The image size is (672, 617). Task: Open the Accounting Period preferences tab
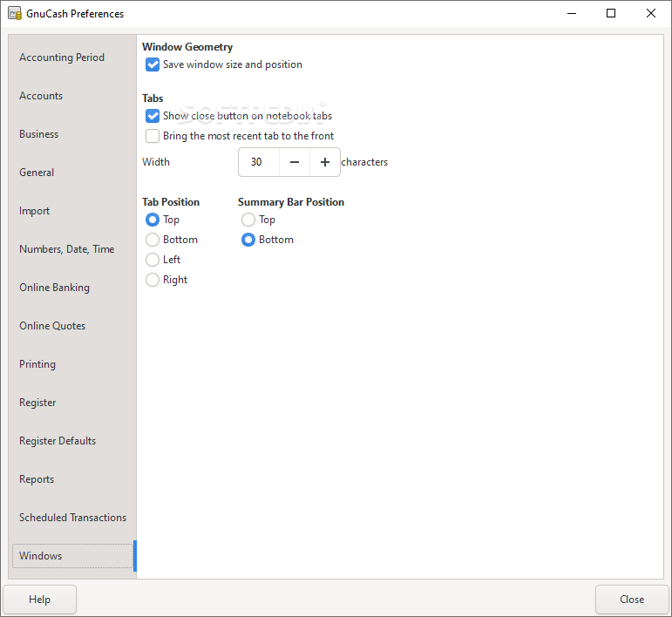(71, 58)
